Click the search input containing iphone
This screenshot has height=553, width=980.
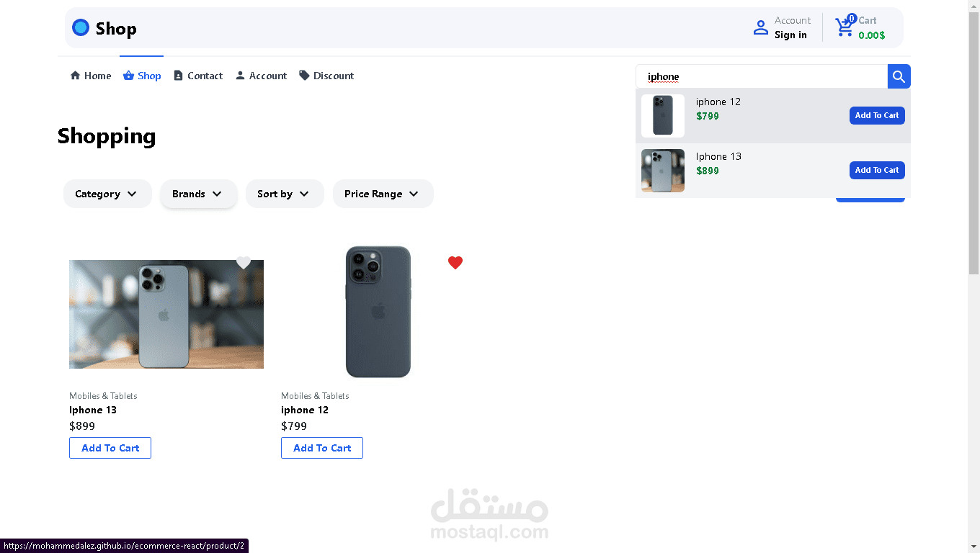[x=760, y=76]
